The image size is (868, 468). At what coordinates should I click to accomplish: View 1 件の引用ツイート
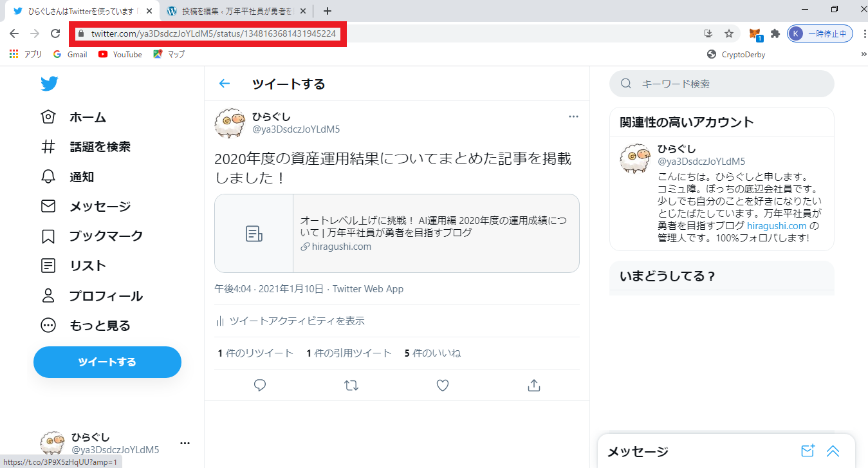pyautogui.click(x=349, y=353)
